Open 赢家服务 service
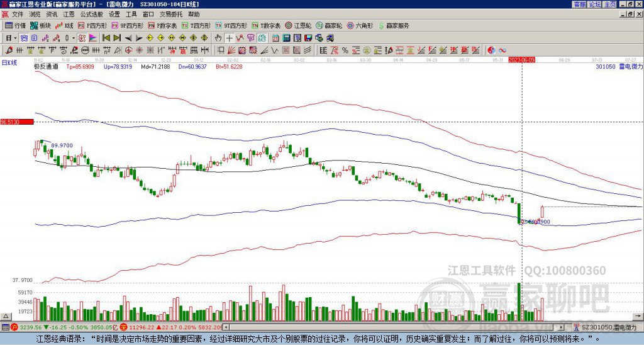 [393, 25]
